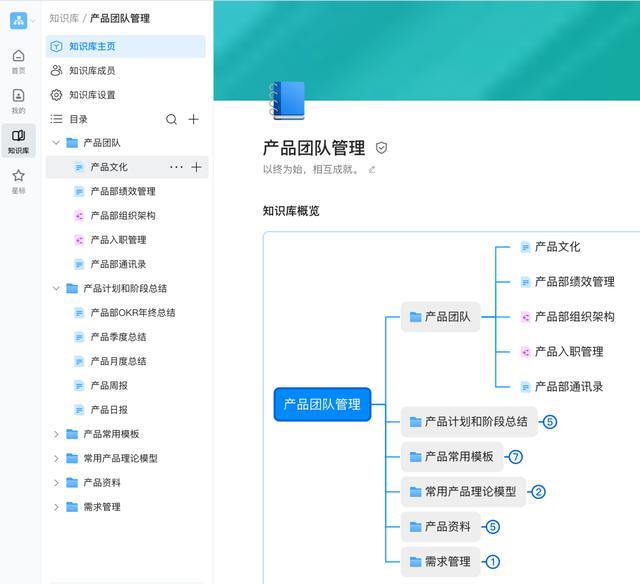The height and width of the screenshot is (584, 640).
Task: Open 产品部绩效管理 in the mind map
Action: click(x=573, y=282)
